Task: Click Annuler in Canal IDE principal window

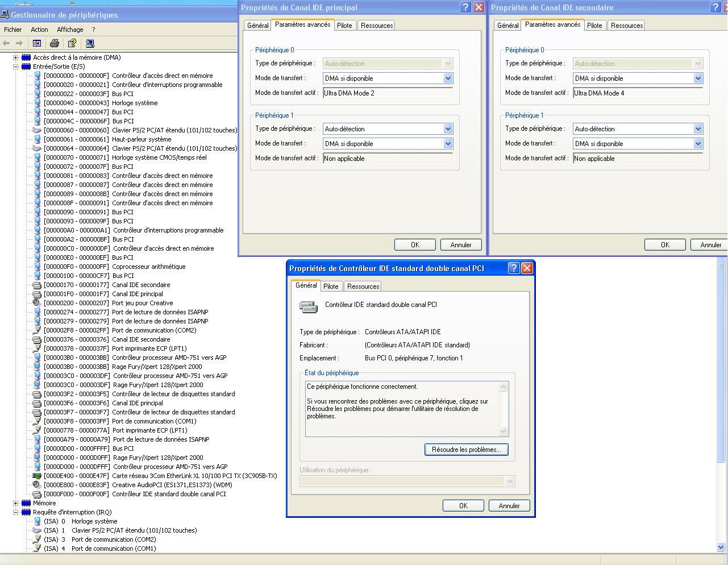Action: 461,245
